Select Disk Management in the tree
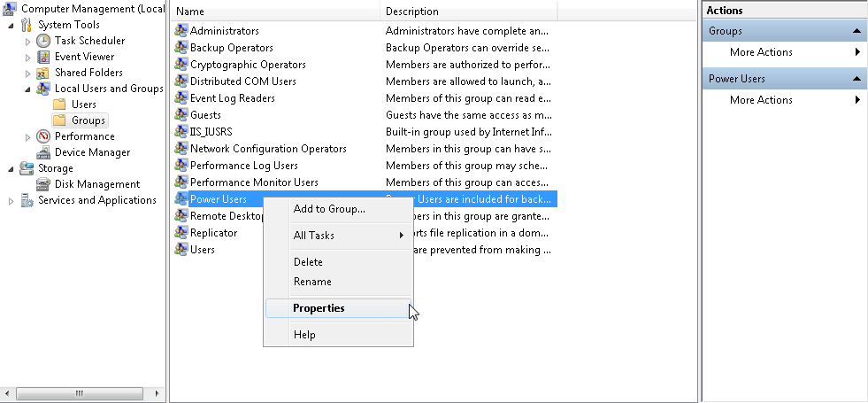The image size is (868, 403). coord(96,184)
